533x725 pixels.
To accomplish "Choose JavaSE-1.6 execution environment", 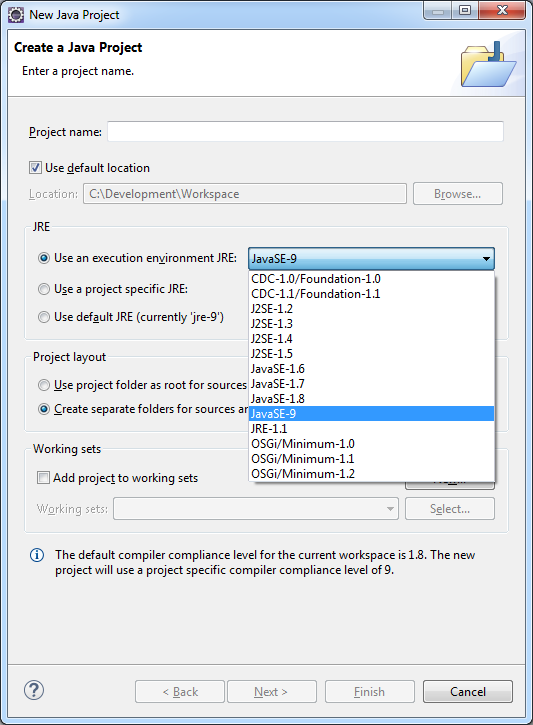I will point(371,369).
